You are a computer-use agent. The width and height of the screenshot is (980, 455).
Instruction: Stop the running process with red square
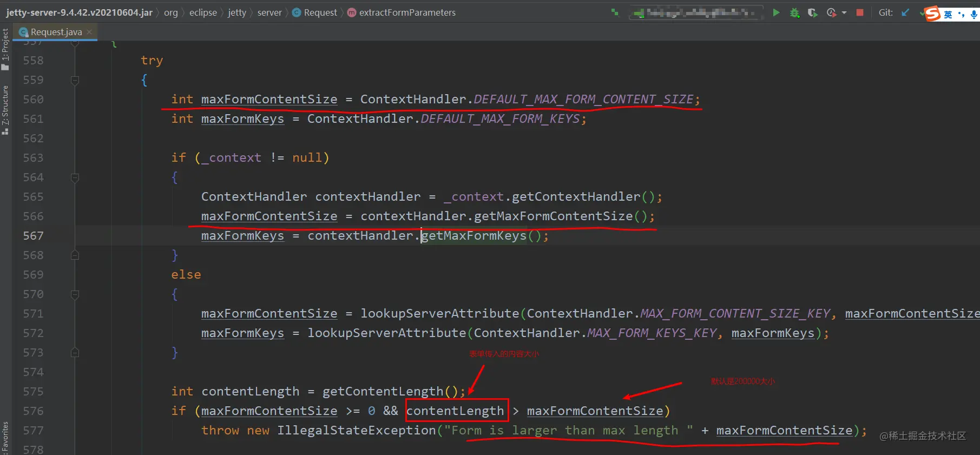(x=860, y=12)
